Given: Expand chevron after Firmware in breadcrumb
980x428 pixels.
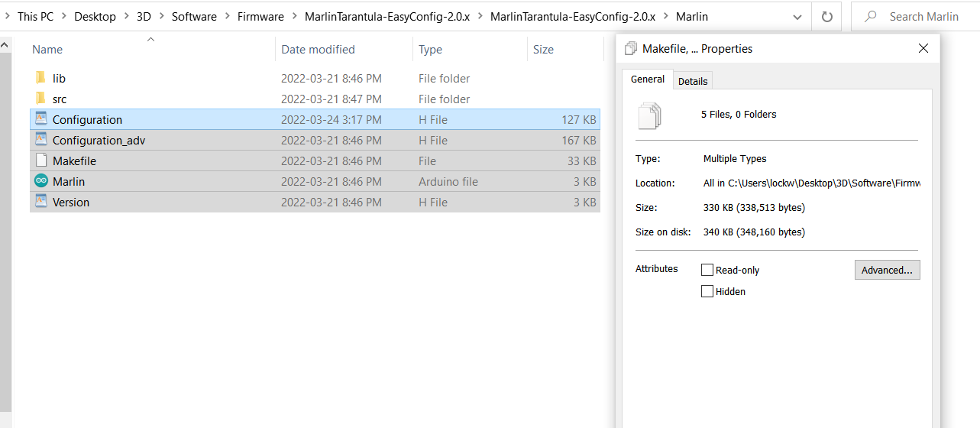Looking at the screenshot, I should [294, 16].
